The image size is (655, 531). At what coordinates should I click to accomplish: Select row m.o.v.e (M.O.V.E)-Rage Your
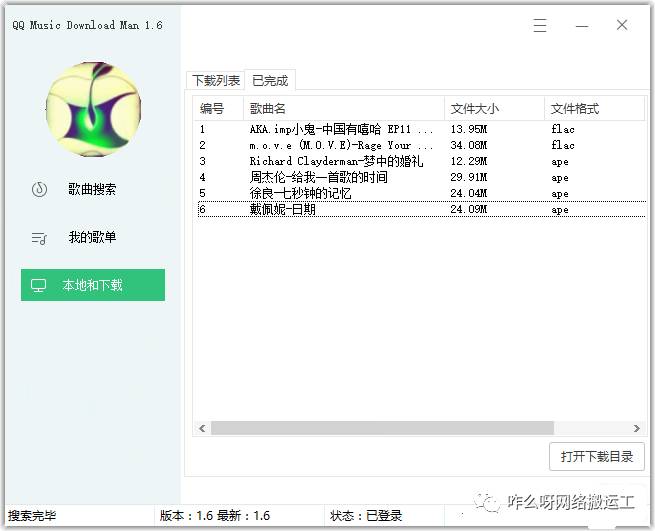click(421, 145)
